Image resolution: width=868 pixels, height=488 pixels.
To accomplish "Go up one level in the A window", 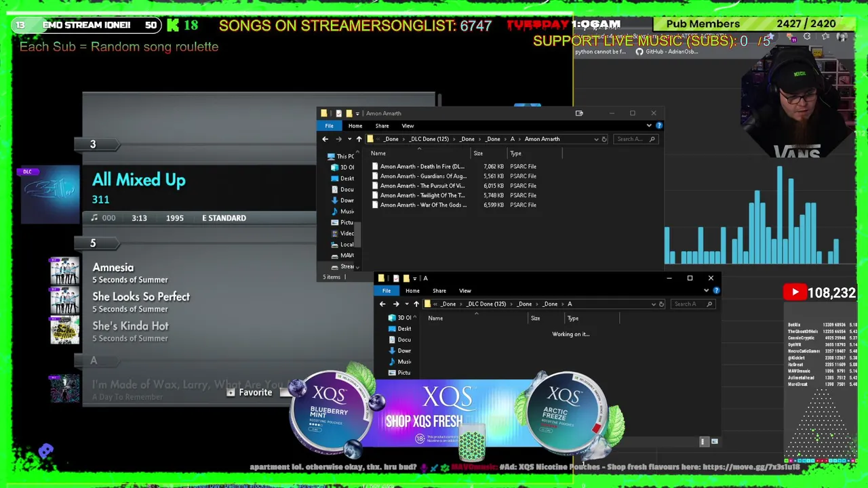I will coord(416,304).
